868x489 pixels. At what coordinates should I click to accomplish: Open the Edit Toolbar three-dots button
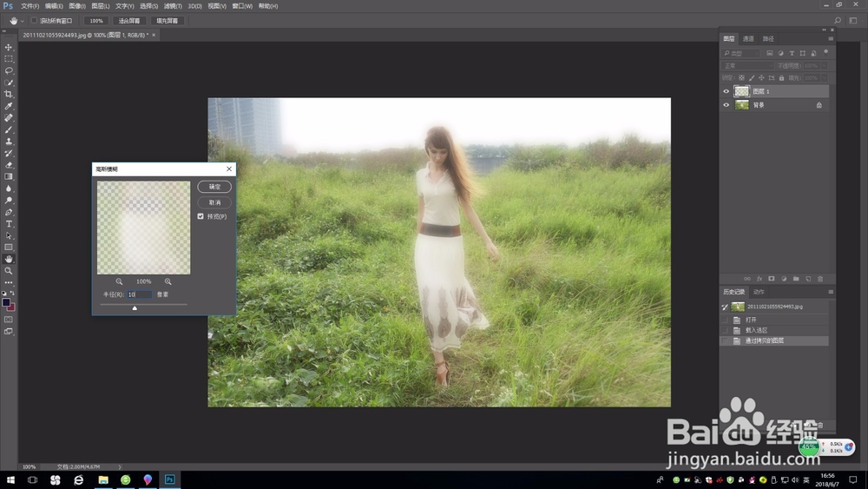click(x=9, y=282)
